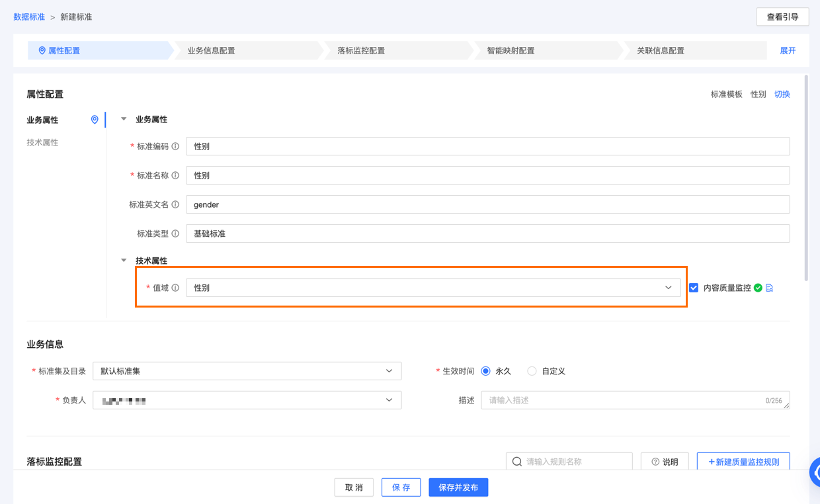
Task: Click the 查看引导 button
Action: click(x=782, y=17)
